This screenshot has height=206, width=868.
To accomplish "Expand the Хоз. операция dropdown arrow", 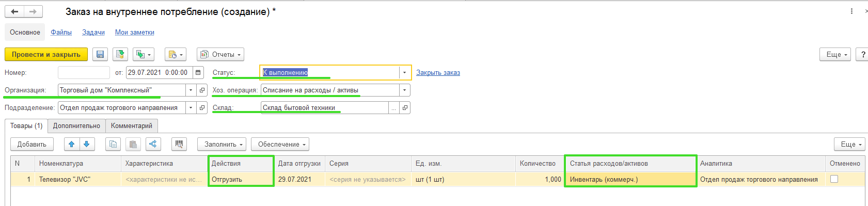I will click(405, 90).
